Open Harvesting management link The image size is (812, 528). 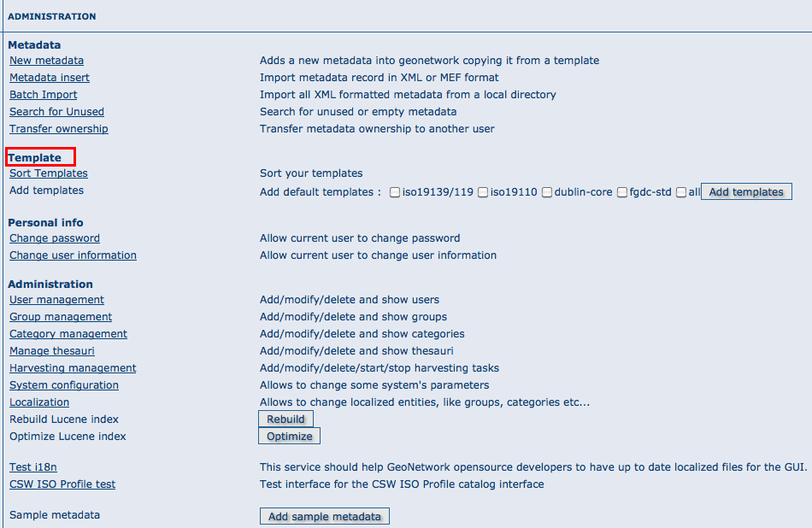coord(73,368)
